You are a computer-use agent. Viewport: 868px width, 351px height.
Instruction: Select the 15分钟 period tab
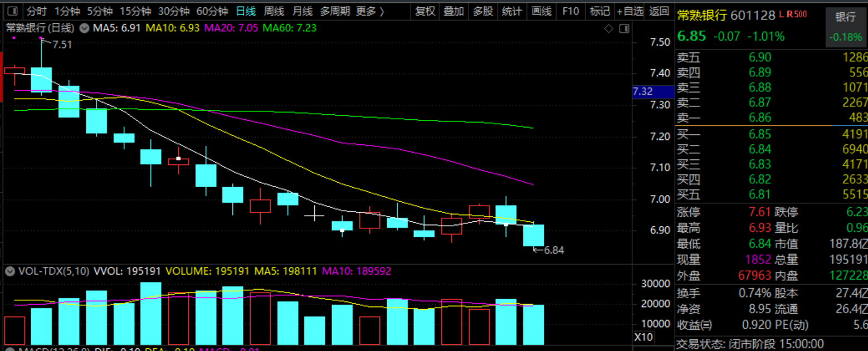point(135,11)
